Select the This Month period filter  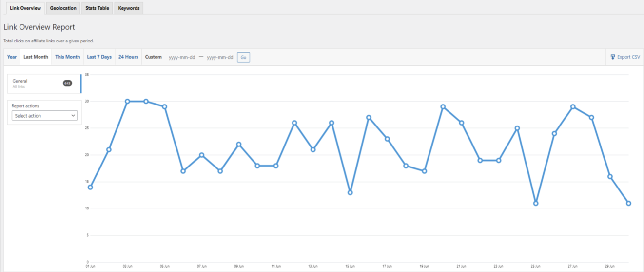[67, 57]
